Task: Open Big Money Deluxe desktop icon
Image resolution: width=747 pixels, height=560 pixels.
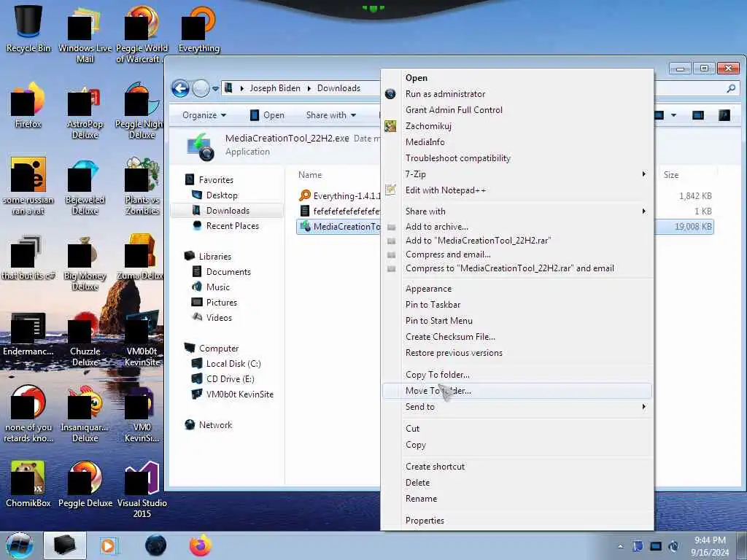Action: point(85,263)
